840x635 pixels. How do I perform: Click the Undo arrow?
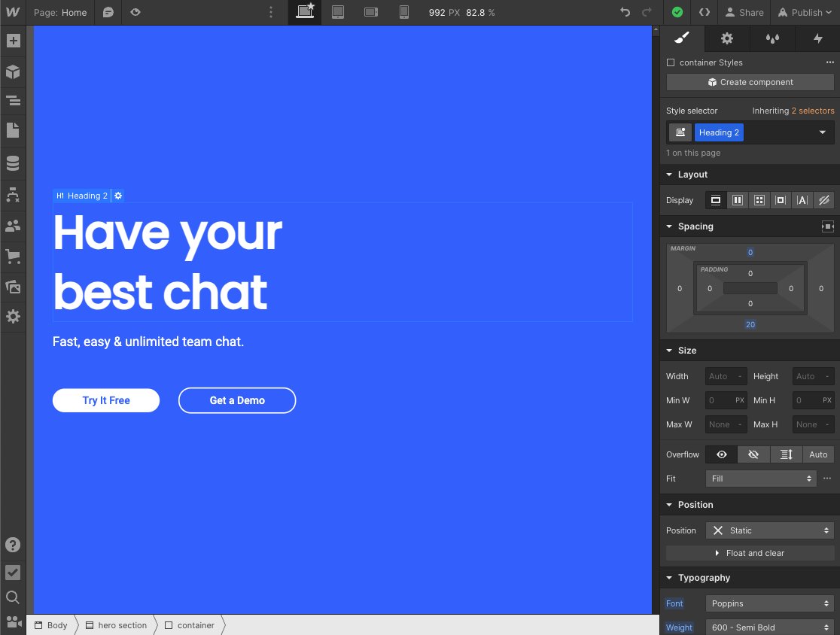pyautogui.click(x=625, y=12)
